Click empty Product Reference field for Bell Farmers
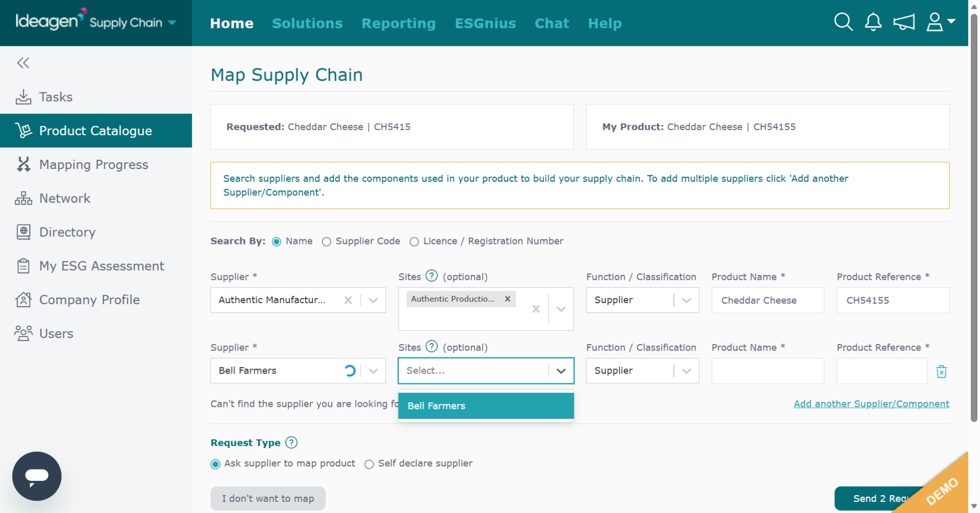This screenshot has width=980, height=513. pyautogui.click(x=881, y=371)
